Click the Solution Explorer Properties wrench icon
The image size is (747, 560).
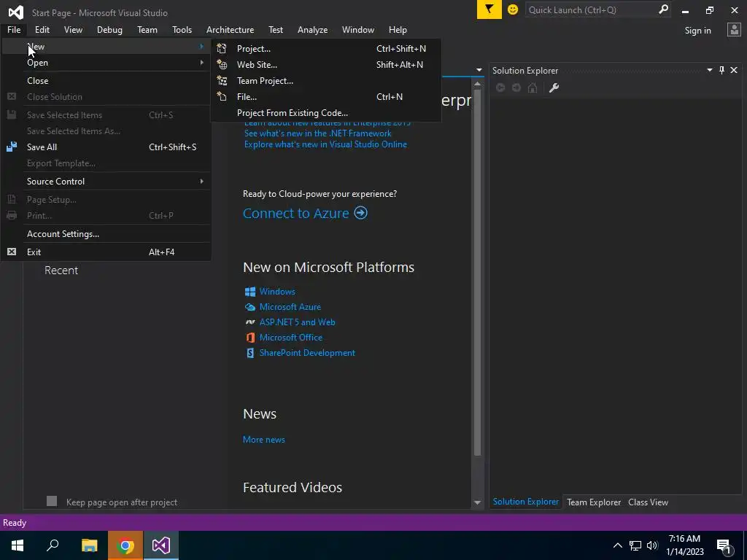coord(554,87)
